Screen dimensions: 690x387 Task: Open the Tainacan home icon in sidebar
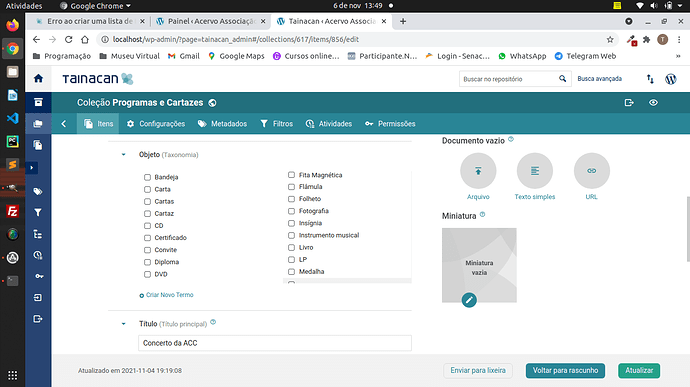coord(38,78)
